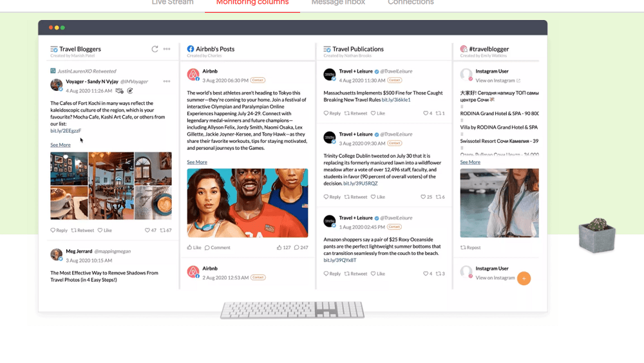Open the bit.ly/39QYx8T link

tap(339, 260)
